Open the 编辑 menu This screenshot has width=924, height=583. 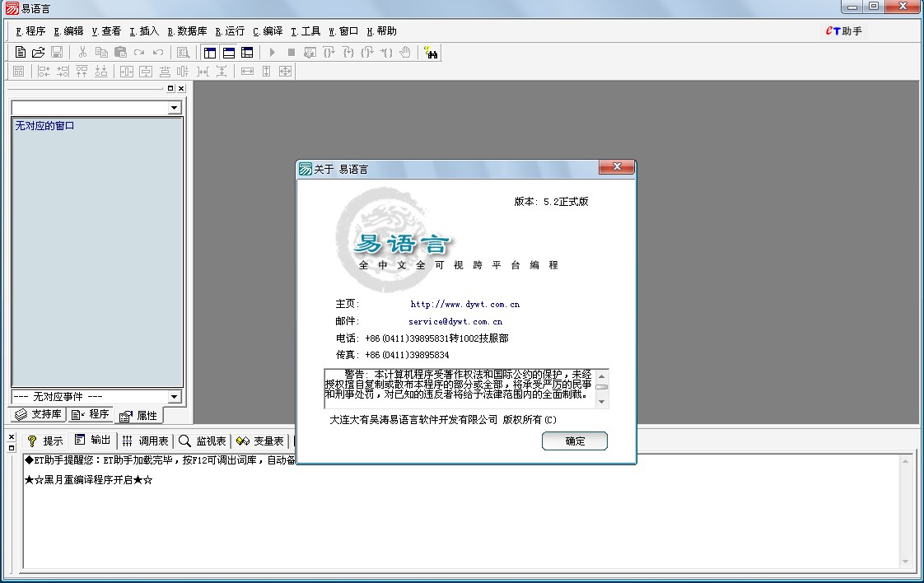68,31
